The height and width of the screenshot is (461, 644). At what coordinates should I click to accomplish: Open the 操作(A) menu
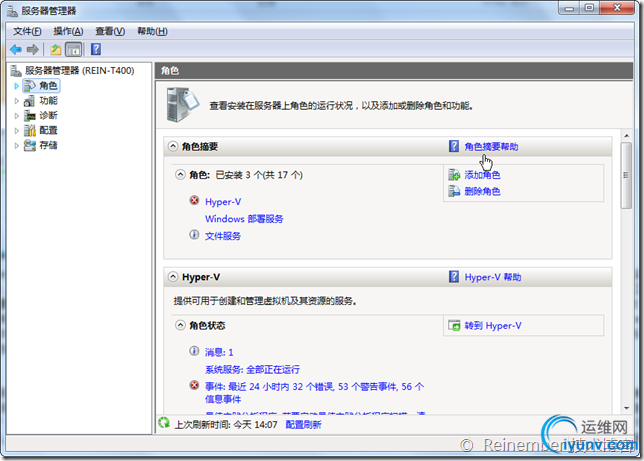[x=68, y=31]
